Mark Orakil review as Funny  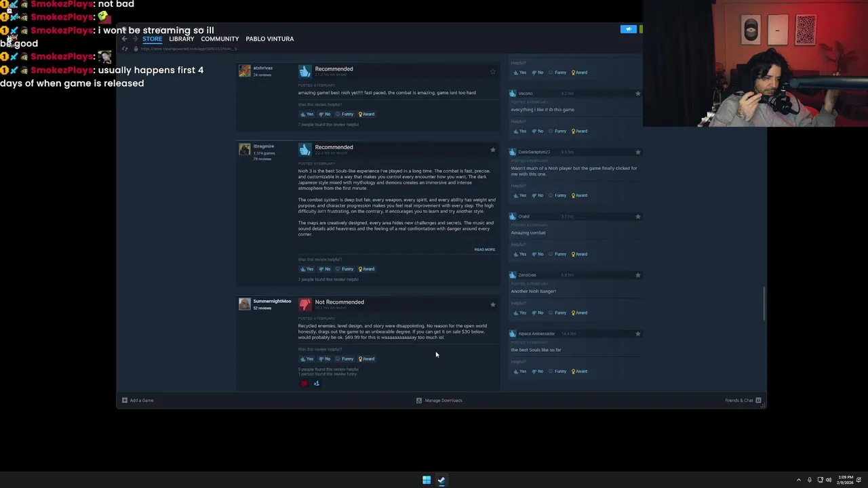pos(557,254)
